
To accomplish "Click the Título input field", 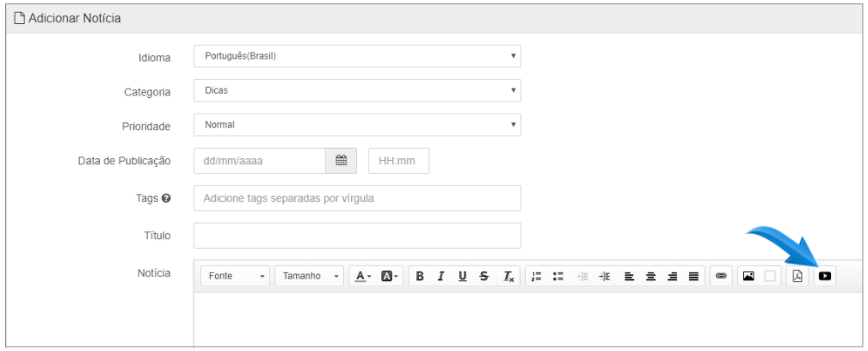I will [x=357, y=236].
